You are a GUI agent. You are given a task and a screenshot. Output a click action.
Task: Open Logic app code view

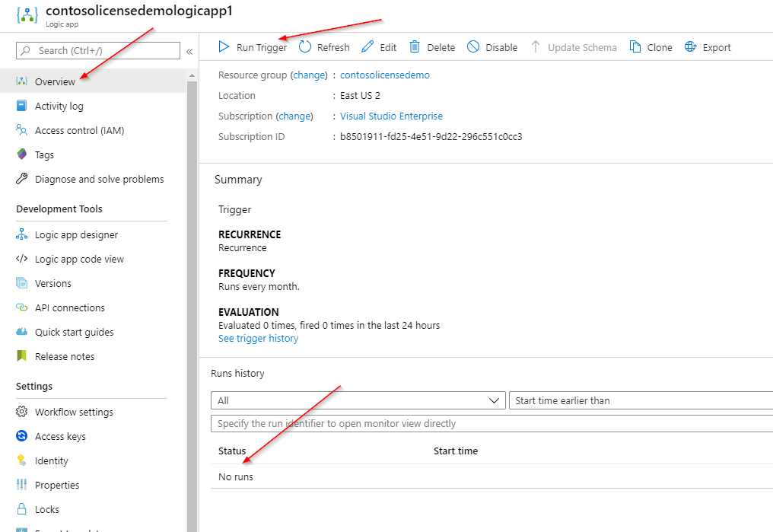[x=79, y=260]
